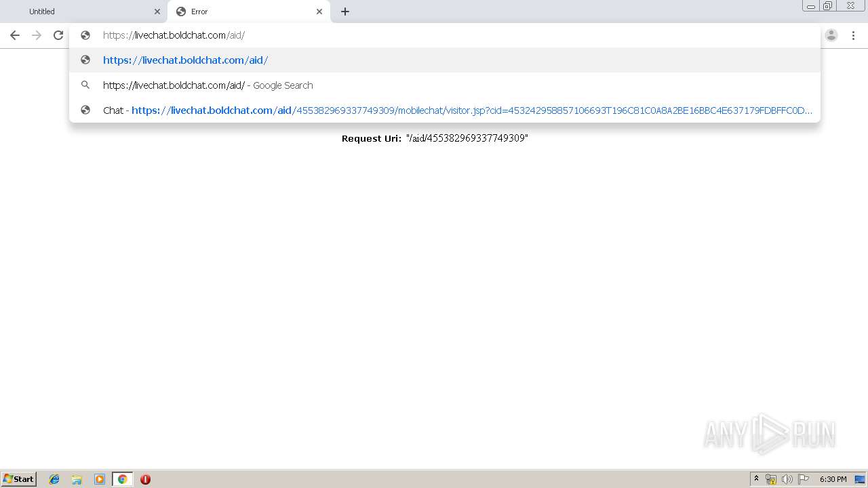Minimize the Chrome window
Image resolution: width=868 pixels, height=488 pixels.
click(811, 6)
